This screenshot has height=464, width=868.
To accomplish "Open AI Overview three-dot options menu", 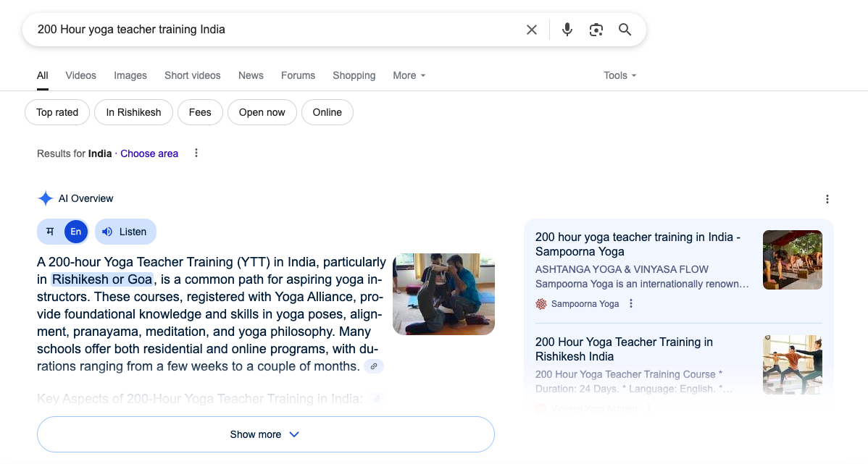I will click(x=827, y=199).
